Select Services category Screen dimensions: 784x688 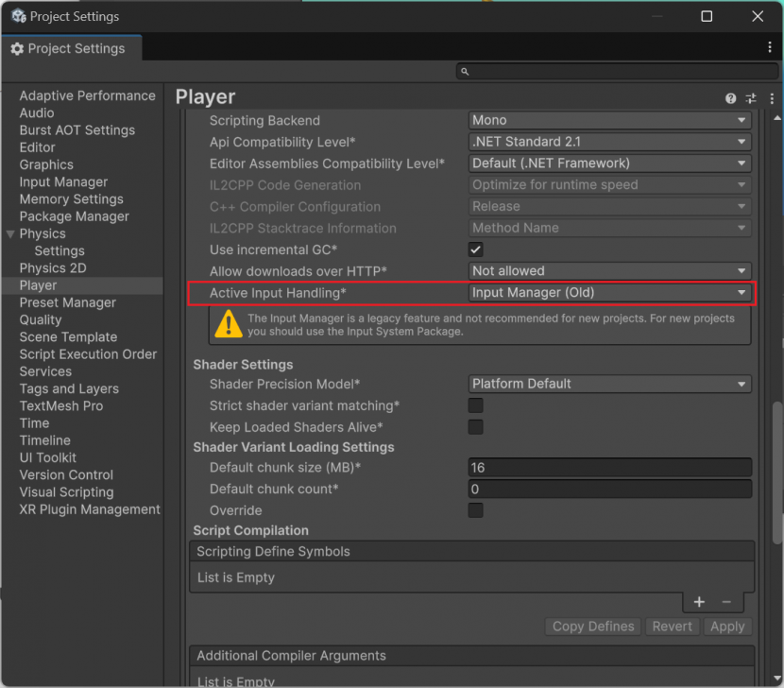45,371
